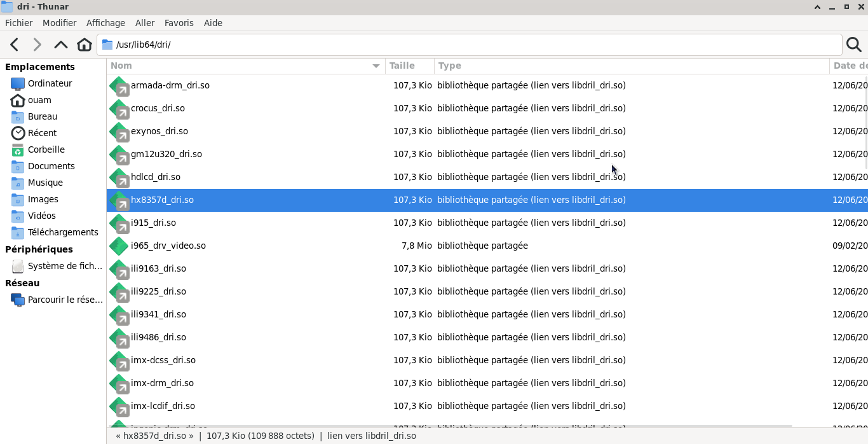868x444 pixels.
Task: Go to parent folder with up arrow
Action: [61, 45]
